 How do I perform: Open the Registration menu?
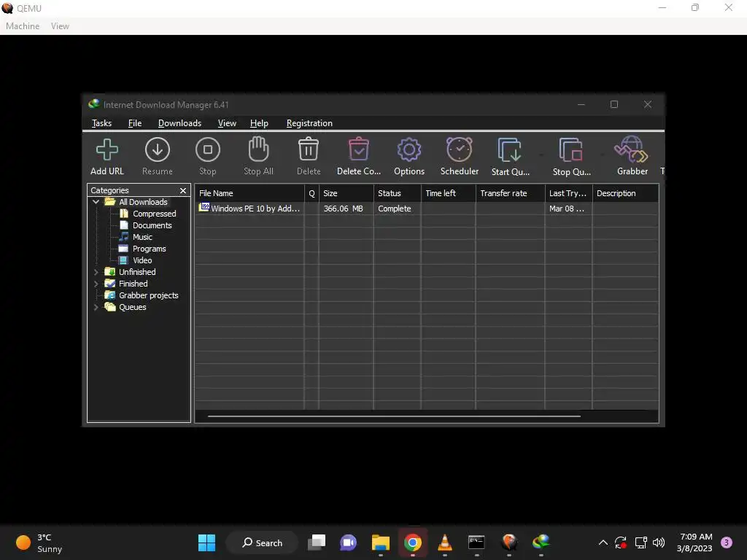click(x=309, y=123)
